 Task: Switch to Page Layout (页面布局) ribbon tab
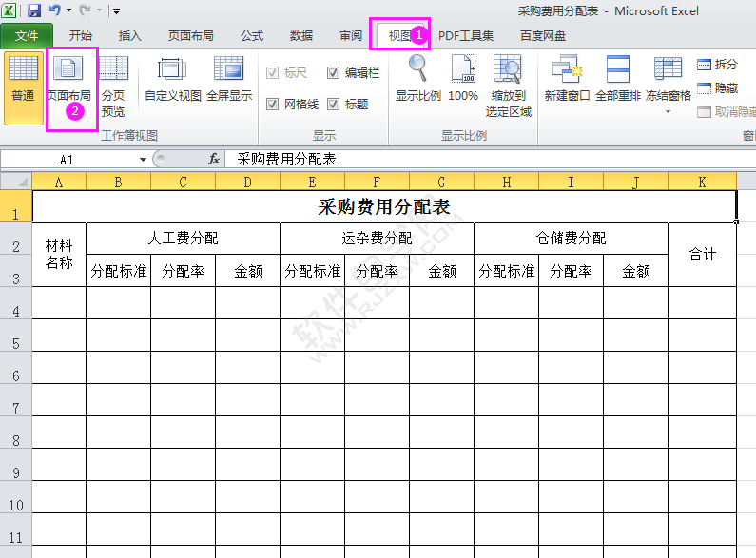(190, 36)
